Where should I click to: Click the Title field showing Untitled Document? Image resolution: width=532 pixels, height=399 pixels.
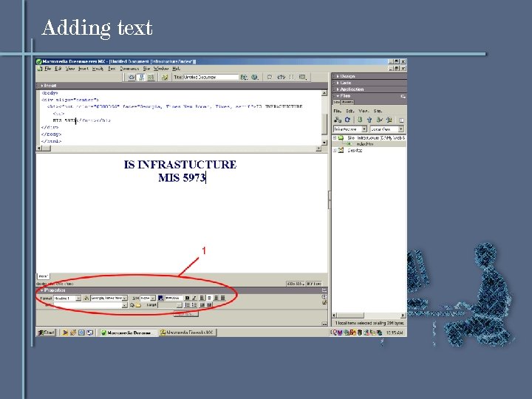click(x=211, y=78)
